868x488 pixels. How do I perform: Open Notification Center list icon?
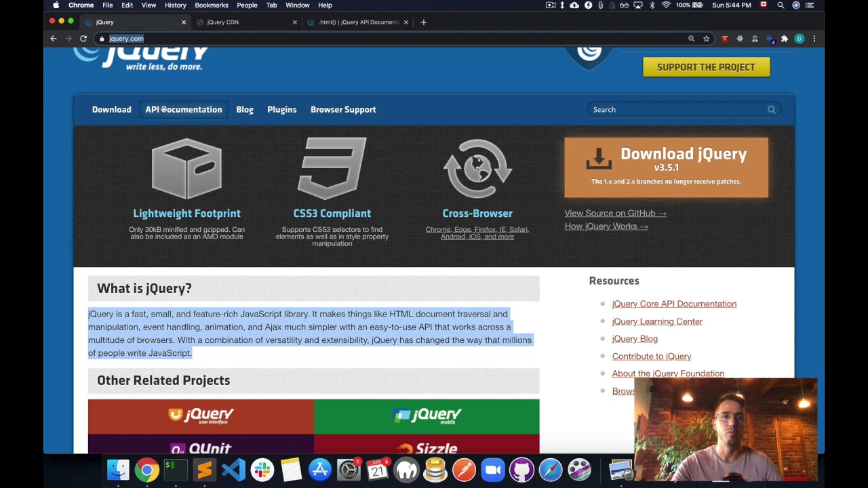pos(810,5)
